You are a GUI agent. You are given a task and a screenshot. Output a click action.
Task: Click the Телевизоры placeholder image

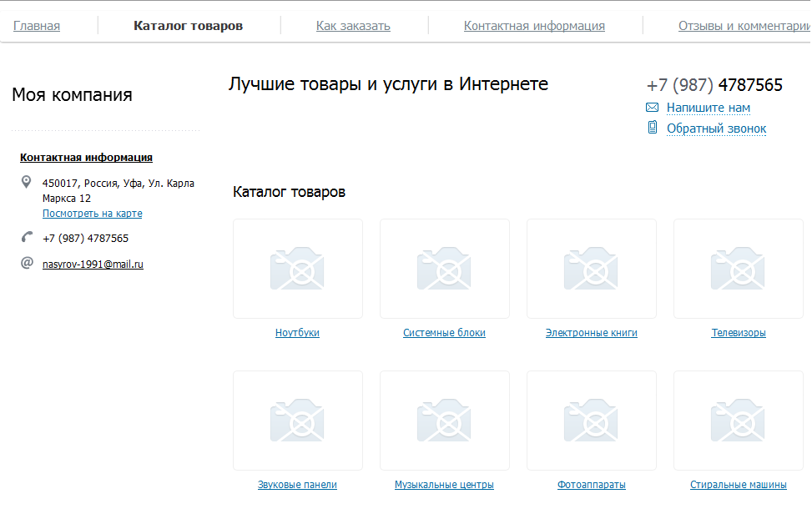[739, 268]
